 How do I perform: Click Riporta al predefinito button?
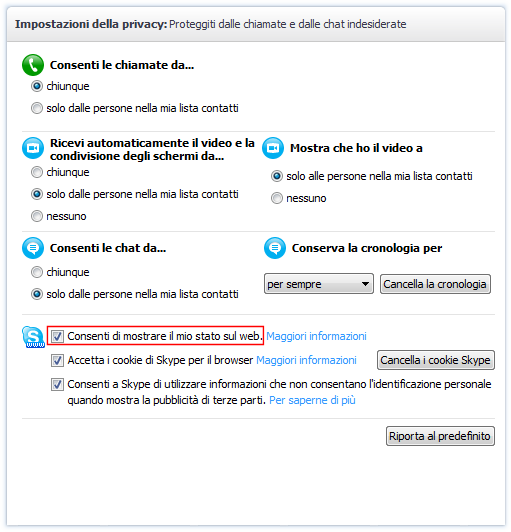440,436
